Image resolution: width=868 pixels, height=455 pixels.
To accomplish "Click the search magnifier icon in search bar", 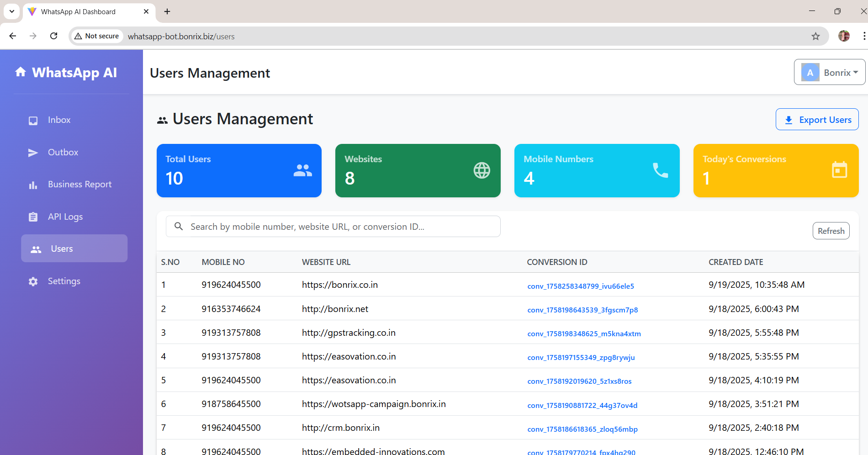I will pyautogui.click(x=178, y=226).
